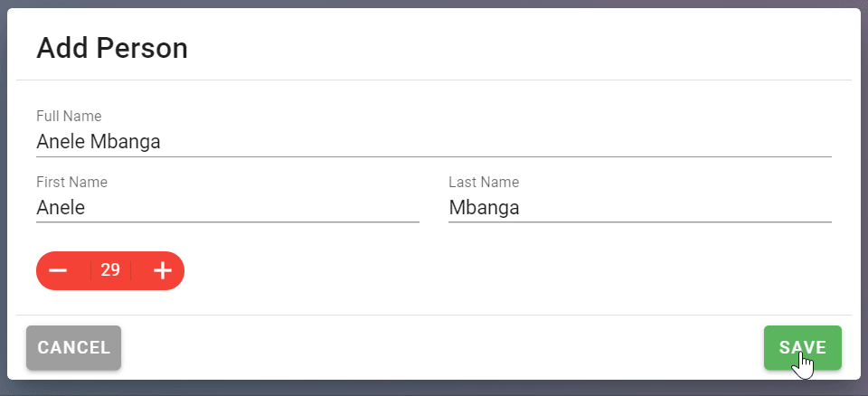
Task: Click empty area right of Anele in First Name
Action: [252, 208]
